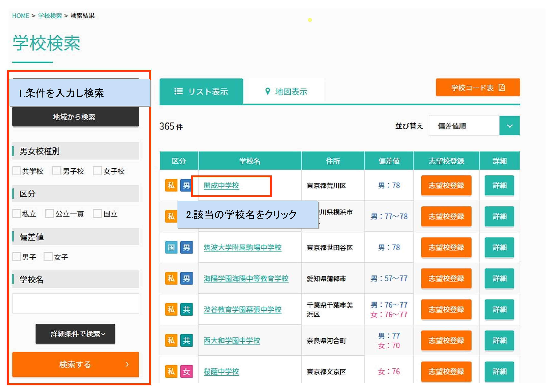
Task: Expand 詳細条件で検索 options
Action: coord(75,334)
